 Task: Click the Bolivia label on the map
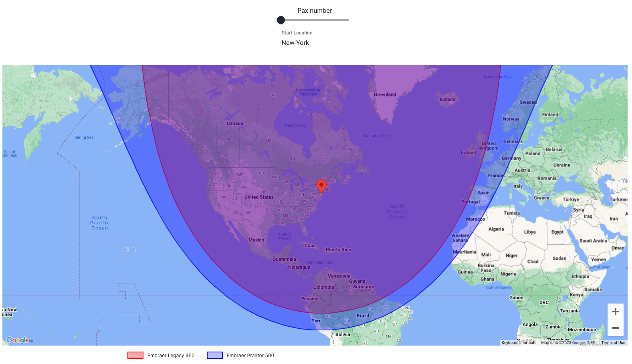pyautogui.click(x=343, y=335)
